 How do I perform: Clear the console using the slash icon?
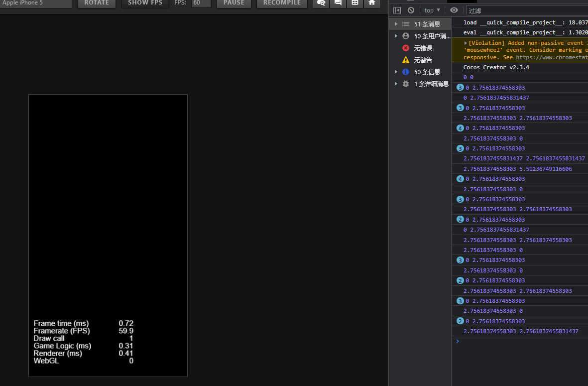coord(411,10)
